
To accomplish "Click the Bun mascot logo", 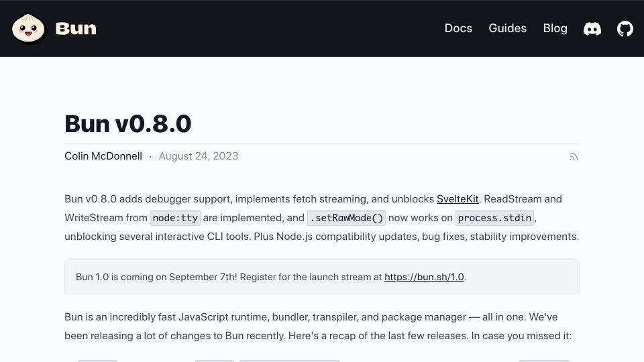I will tap(28, 28).
